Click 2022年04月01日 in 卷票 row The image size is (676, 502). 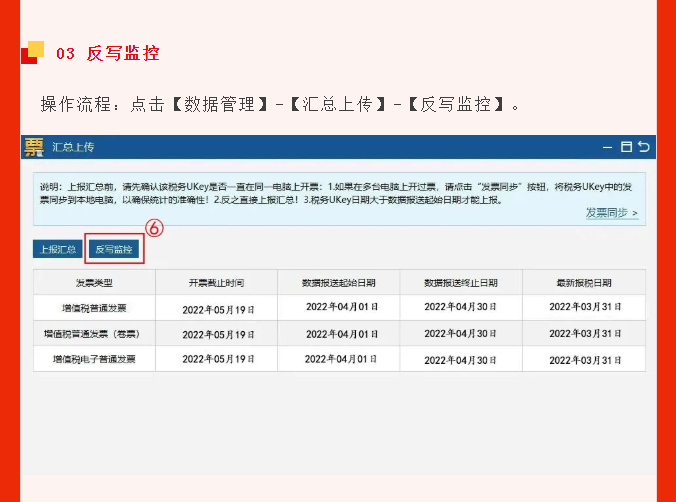coord(342,334)
